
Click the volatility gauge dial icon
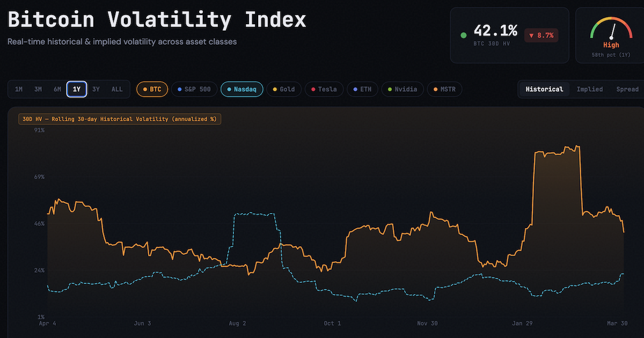(x=611, y=28)
